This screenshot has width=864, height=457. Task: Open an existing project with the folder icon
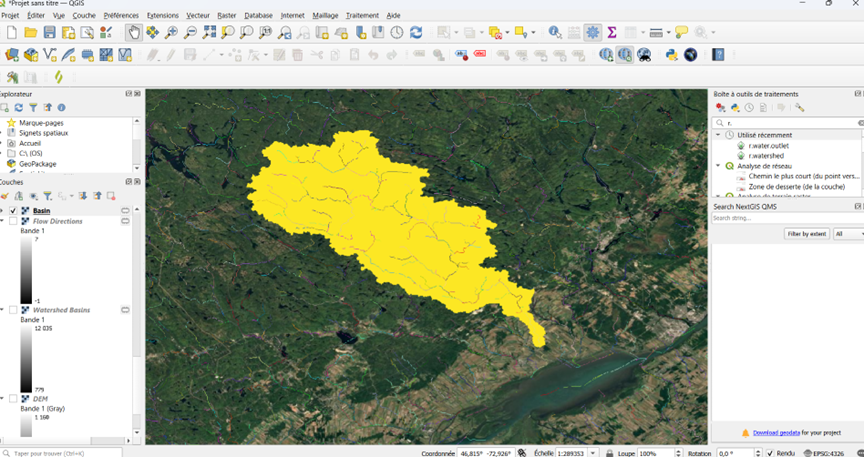pyautogui.click(x=30, y=33)
